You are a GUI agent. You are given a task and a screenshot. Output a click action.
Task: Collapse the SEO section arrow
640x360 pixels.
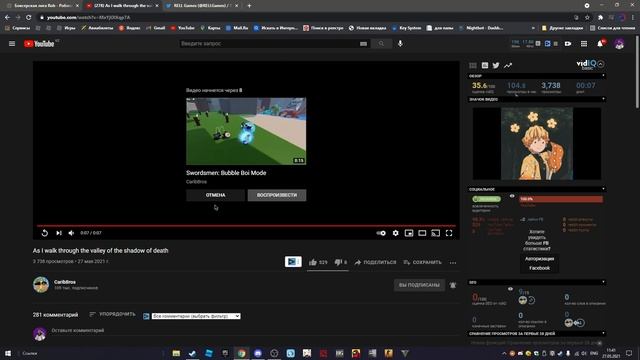point(603,282)
